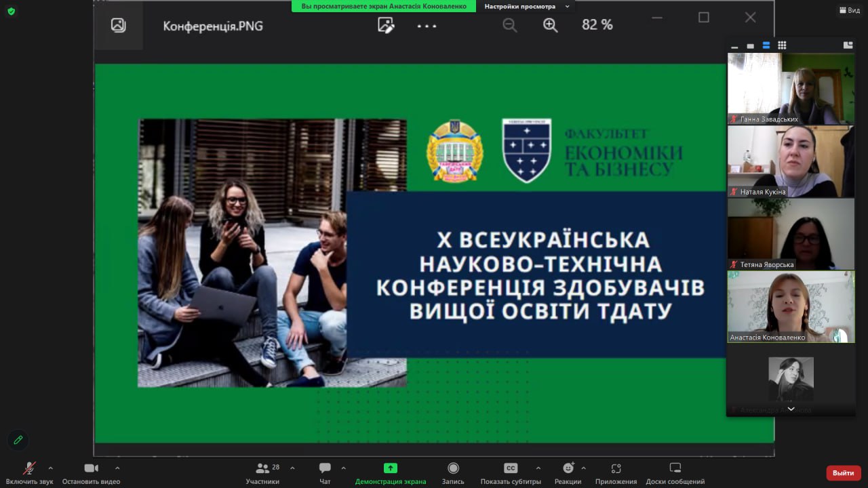This screenshot has width=868, height=488.
Task: Click the screen-viewing banner for Анастасія Коноваленко
Action: coord(384,6)
